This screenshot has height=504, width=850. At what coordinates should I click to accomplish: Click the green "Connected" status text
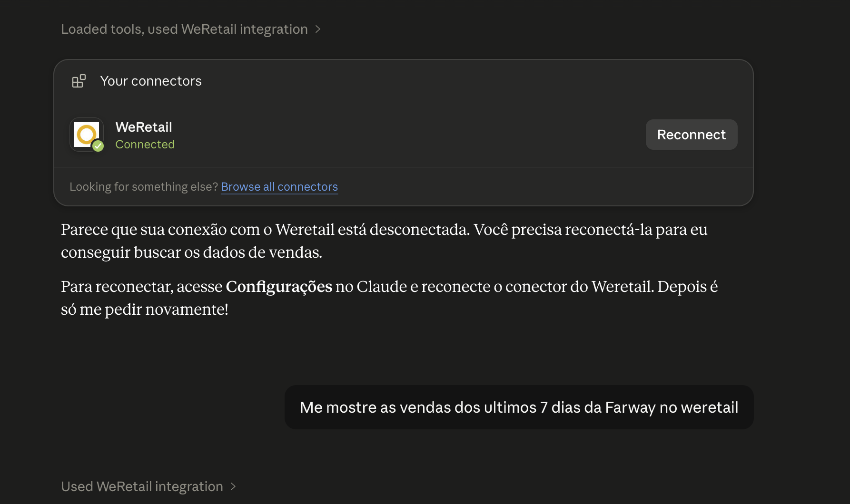pos(145,144)
